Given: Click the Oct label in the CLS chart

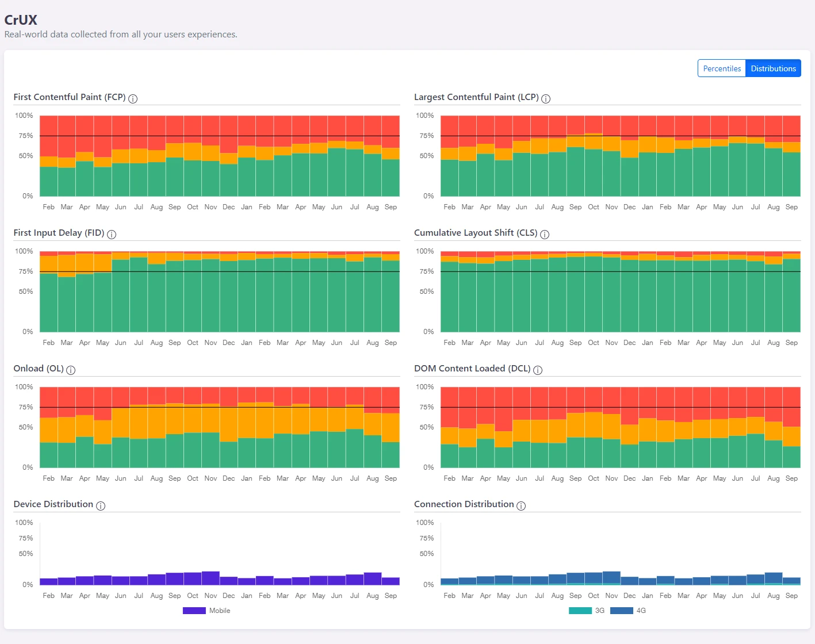Looking at the screenshot, I should 594,343.
